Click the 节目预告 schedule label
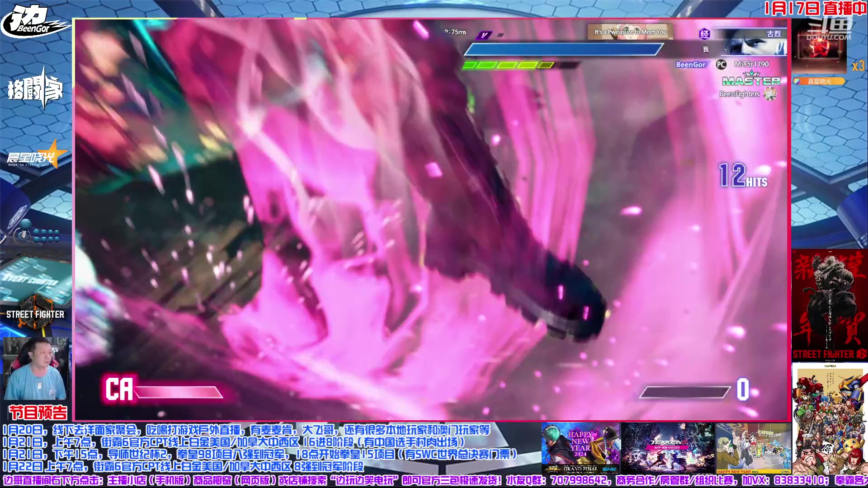Image resolution: width=868 pixels, height=488 pixels. 38,412
